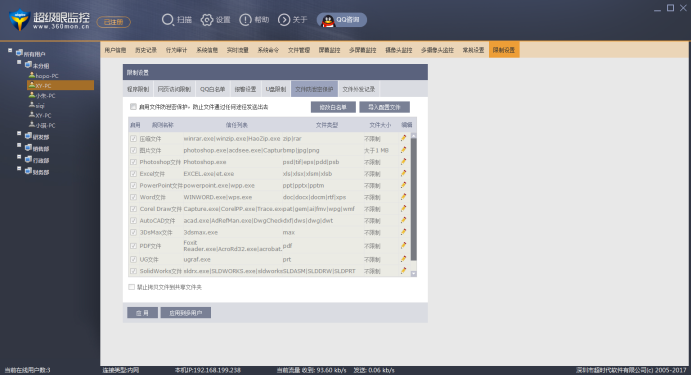Switch to 历史记录 tab
The image size is (692, 375).
146,50
